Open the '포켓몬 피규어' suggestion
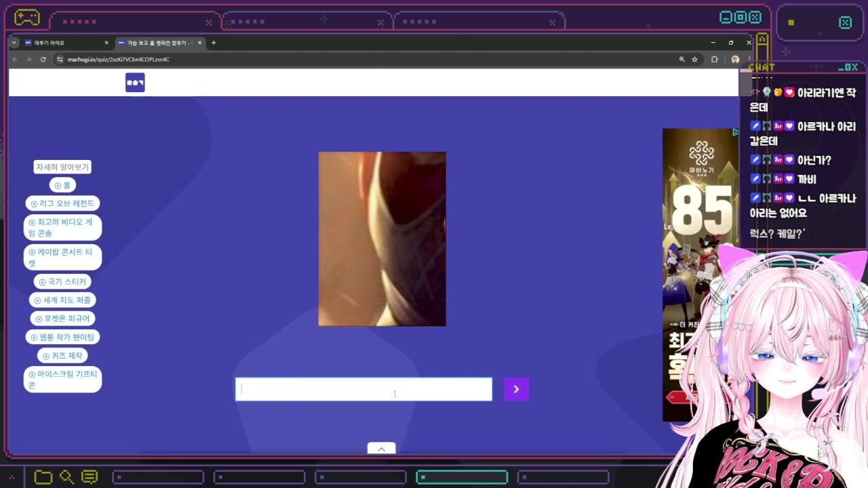The width and height of the screenshot is (868, 488). click(x=62, y=319)
